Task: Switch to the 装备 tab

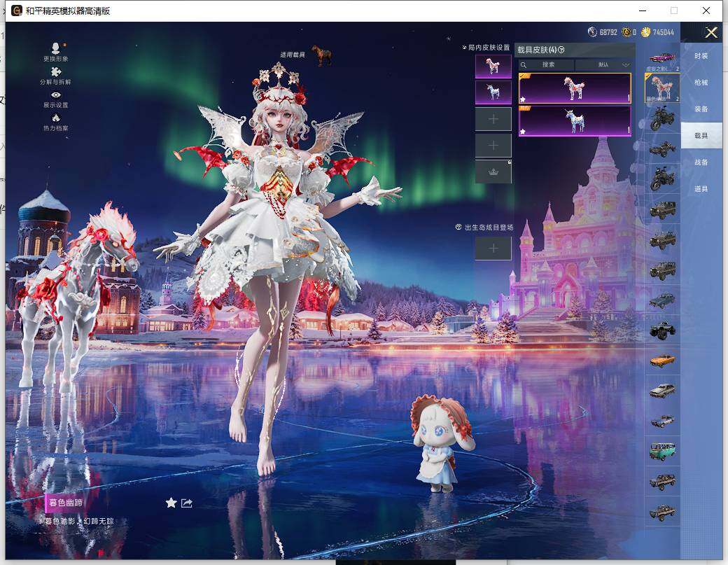Action: (x=701, y=109)
